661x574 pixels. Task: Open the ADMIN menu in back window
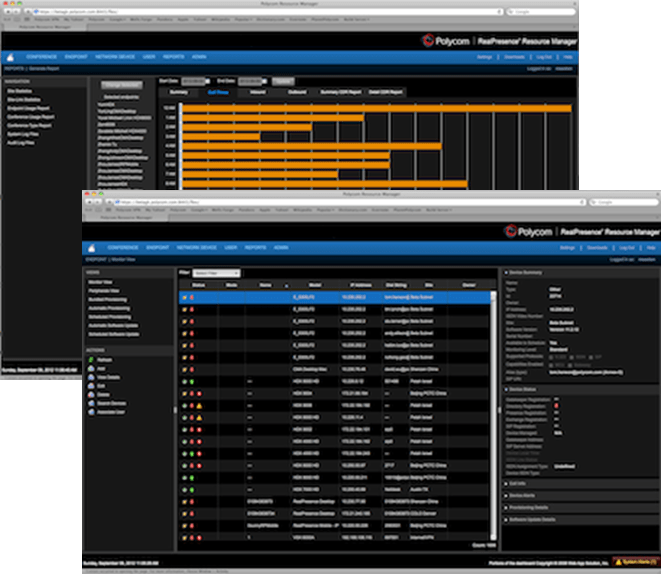point(199,57)
